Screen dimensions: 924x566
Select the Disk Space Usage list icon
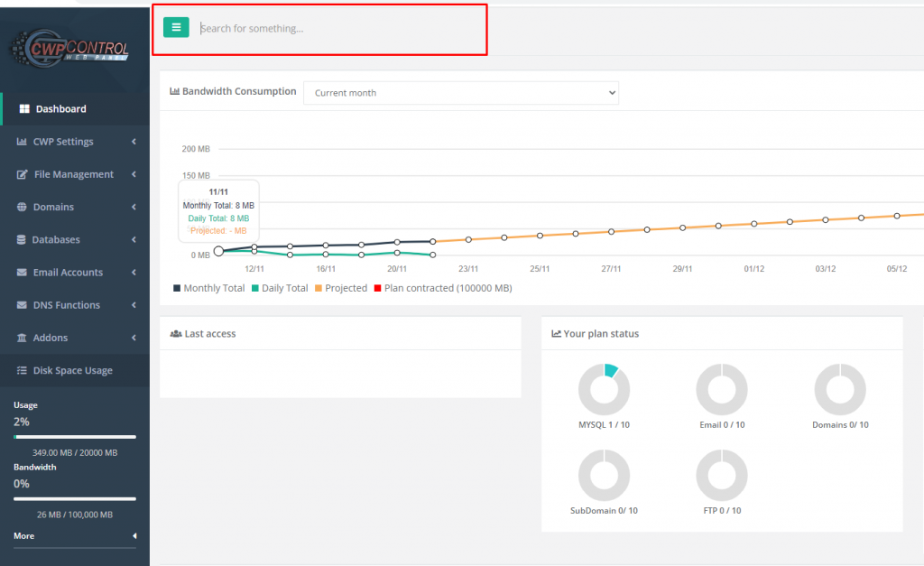(x=20, y=370)
